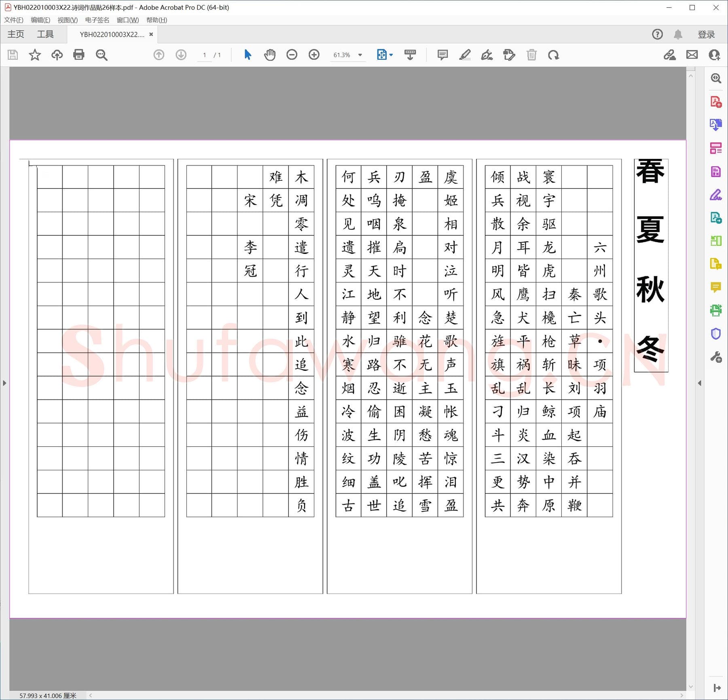Send file by email envelope icon
The image size is (728, 700).
point(692,55)
